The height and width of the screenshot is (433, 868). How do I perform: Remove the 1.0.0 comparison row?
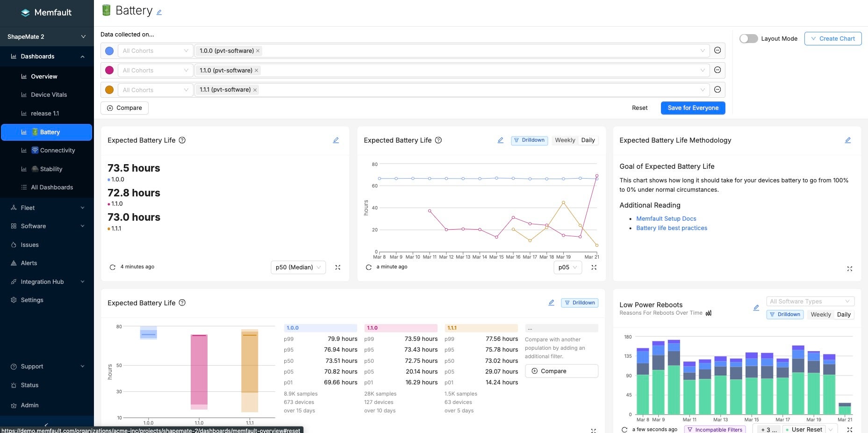pyautogui.click(x=717, y=51)
